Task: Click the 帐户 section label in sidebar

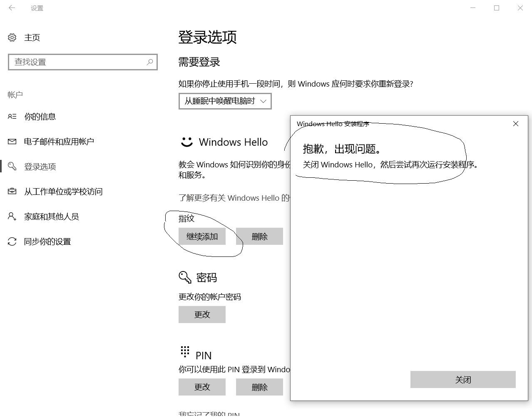Action: pyautogui.click(x=15, y=95)
